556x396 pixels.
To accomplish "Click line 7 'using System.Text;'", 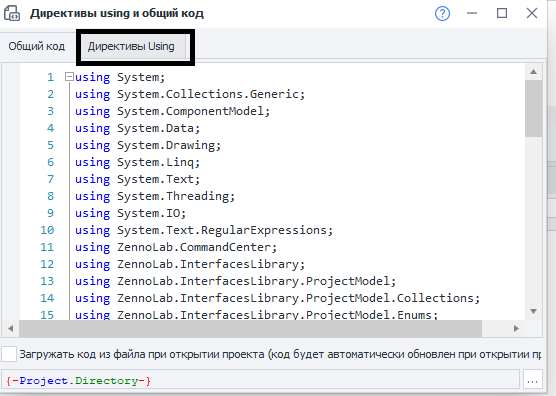I will click(x=137, y=179).
